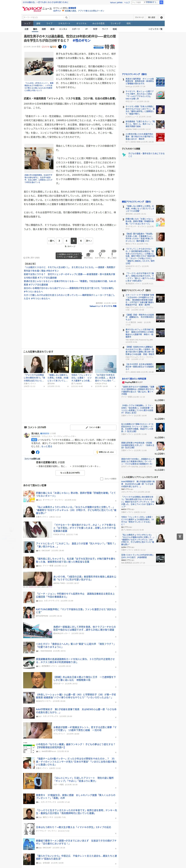The width and height of the screenshot is (186, 868).
Task: Open 【囲碁】井山裕太王座 article link
Action: [x=84, y=678]
